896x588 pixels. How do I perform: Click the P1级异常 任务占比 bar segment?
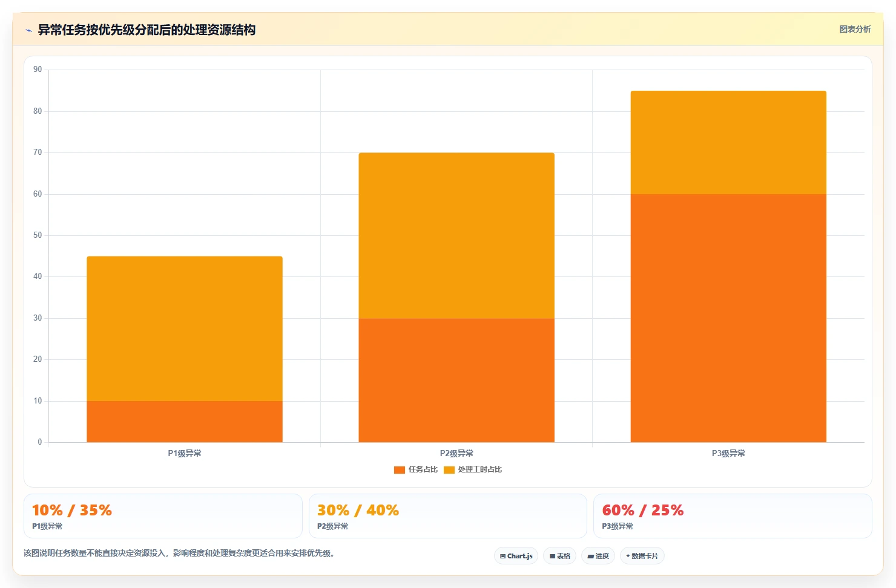click(185, 422)
